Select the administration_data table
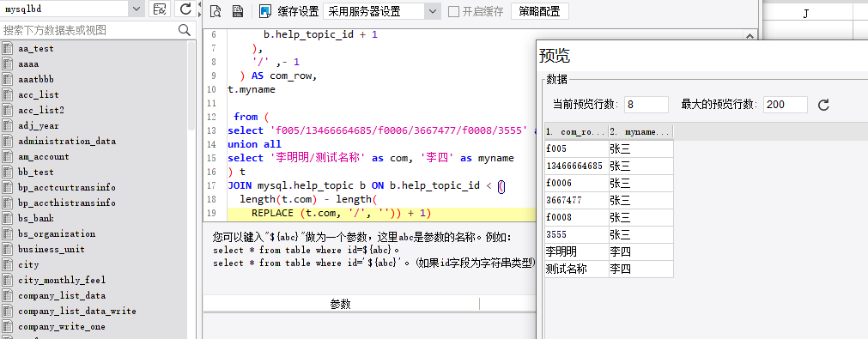The height and width of the screenshot is (339, 868). (67, 141)
